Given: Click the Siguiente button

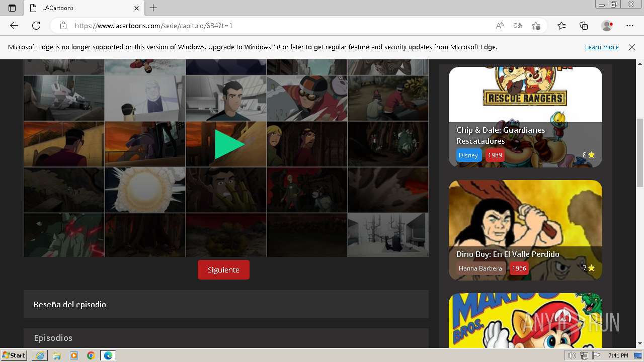Looking at the screenshot, I should click(223, 269).
